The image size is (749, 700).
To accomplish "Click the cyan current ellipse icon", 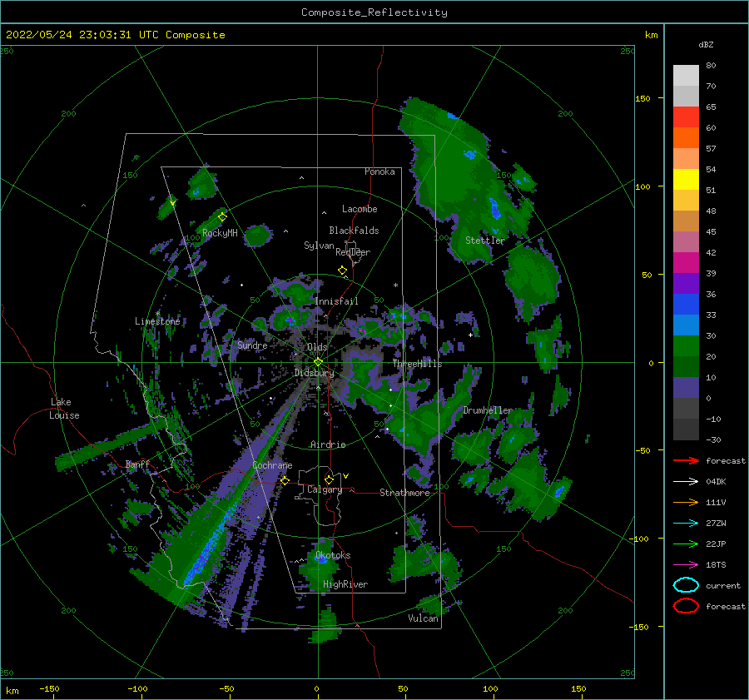I will click(x=686, y=585).
